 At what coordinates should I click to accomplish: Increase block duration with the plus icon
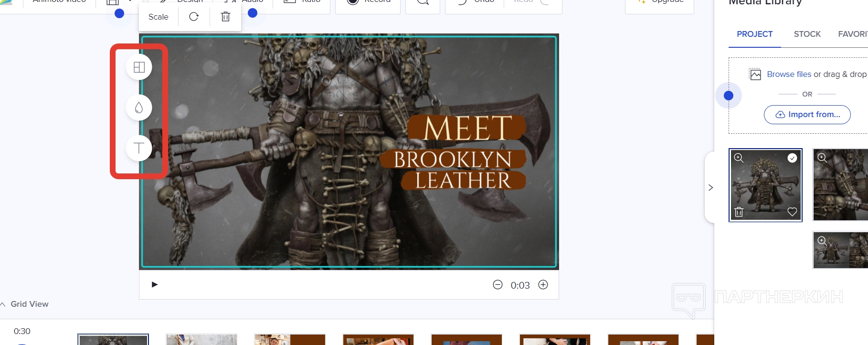pos(543,285)
